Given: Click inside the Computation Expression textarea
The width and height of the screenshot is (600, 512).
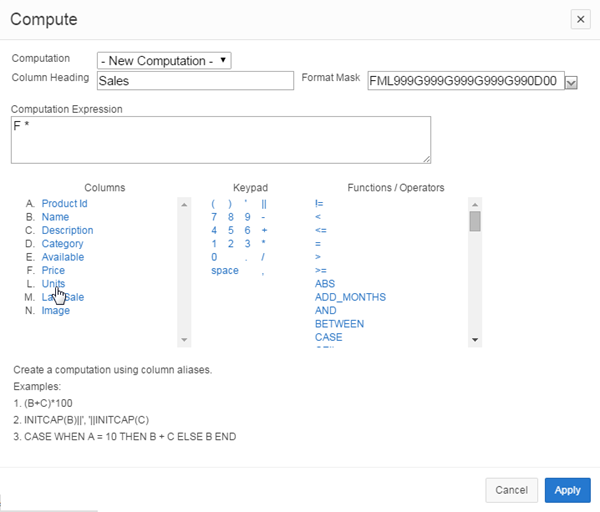Looking at the screenshot, I should click(x=220, y=139).
